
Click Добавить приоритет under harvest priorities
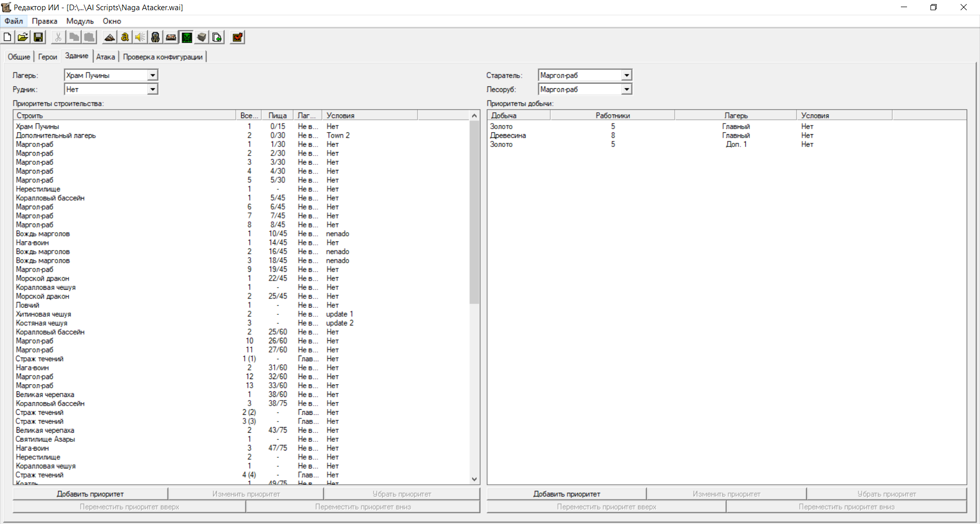pyautogui.click(x=567, y=494)
